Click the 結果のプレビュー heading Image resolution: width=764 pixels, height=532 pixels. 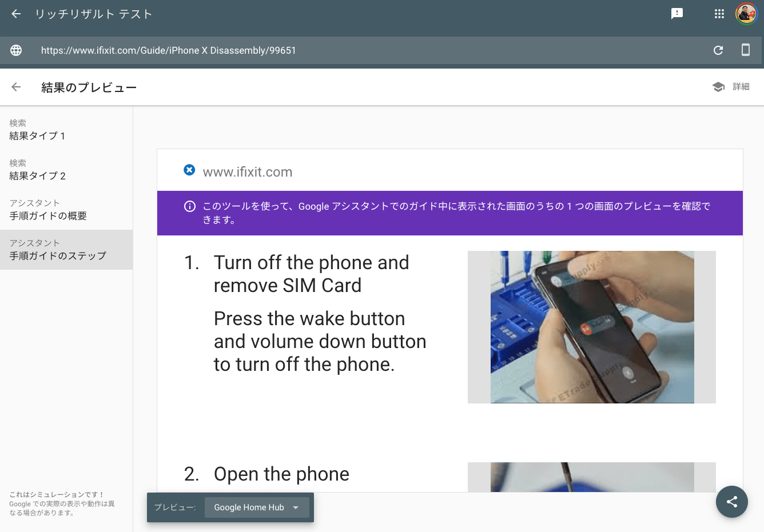tap(89, 87)
